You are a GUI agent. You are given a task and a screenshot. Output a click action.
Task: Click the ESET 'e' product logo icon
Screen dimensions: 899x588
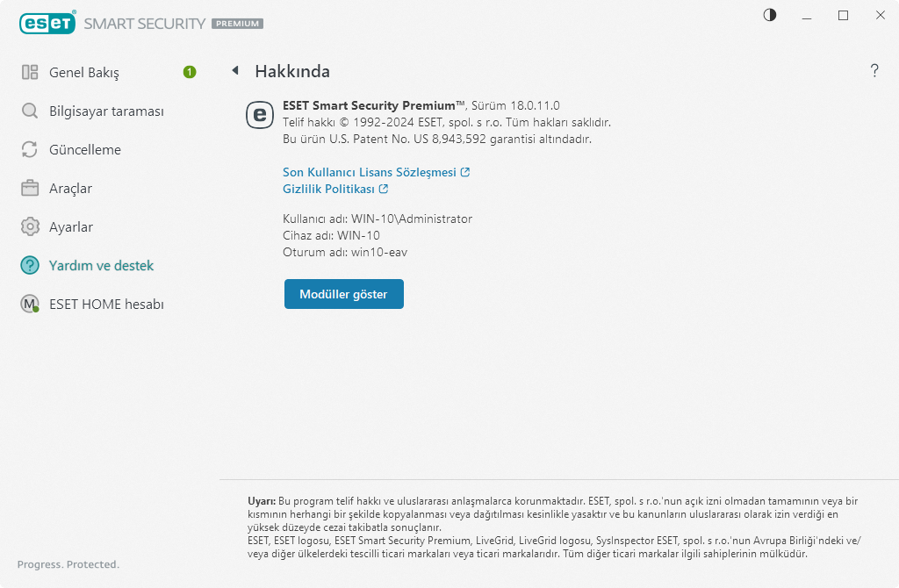point(260,115)
